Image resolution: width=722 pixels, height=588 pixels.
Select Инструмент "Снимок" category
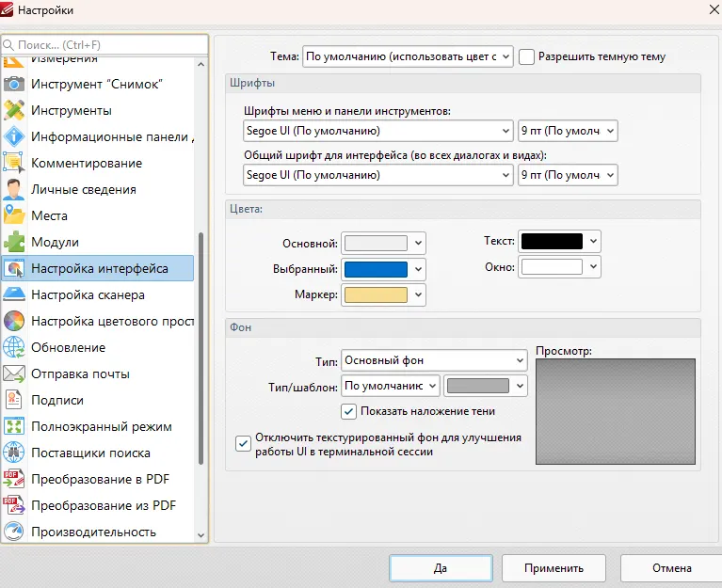(98, 84)
